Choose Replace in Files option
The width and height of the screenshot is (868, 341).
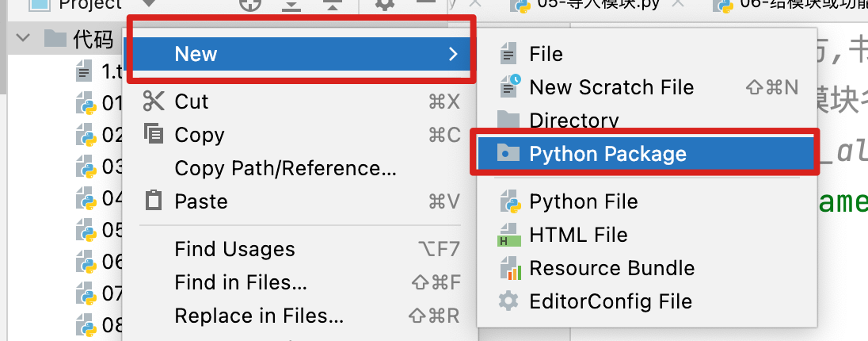click(x=259, y=316)
